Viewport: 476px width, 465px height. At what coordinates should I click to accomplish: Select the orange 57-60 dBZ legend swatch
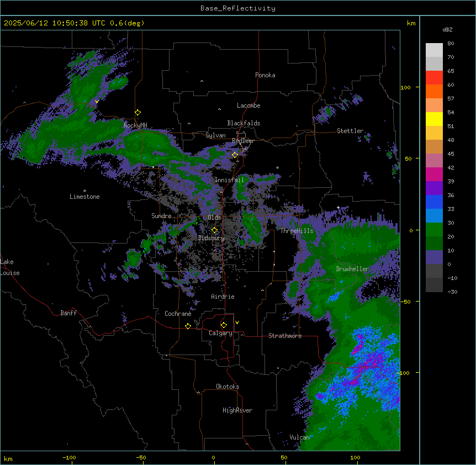pyautogui.click(x=434, y=91)
